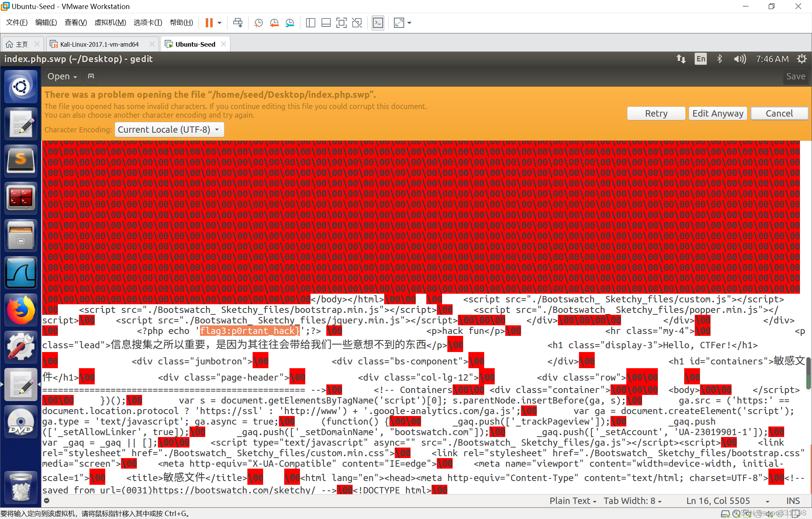Click the 'Hello, CTFer!' heading text
This screenshot has height=519, width=812.
pyautogui.click(x=697, y=345)
